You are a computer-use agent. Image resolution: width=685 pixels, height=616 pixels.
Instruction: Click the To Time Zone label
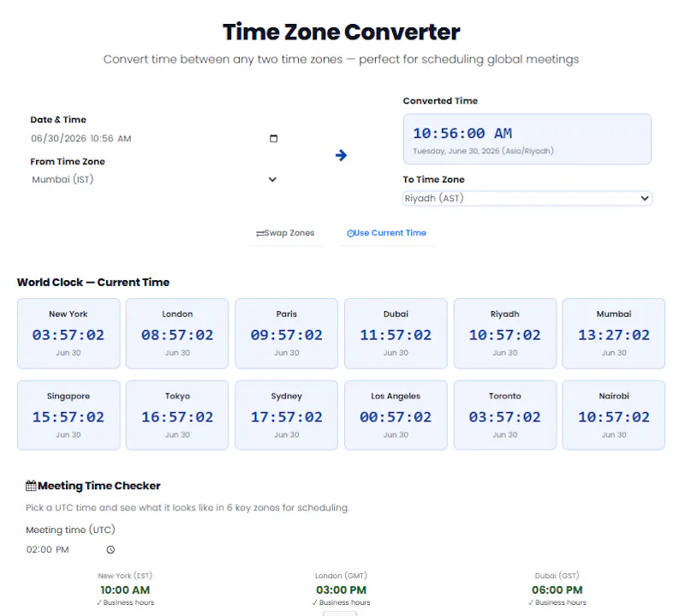click(434, 180)
